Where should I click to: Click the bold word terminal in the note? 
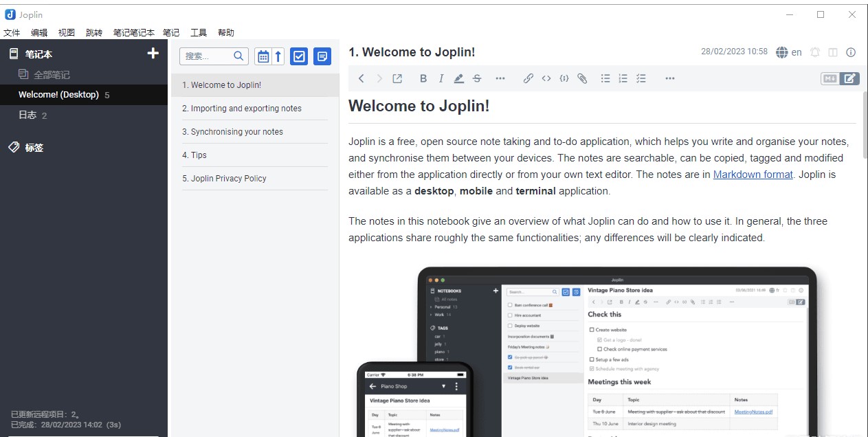(x=535, y=191)
